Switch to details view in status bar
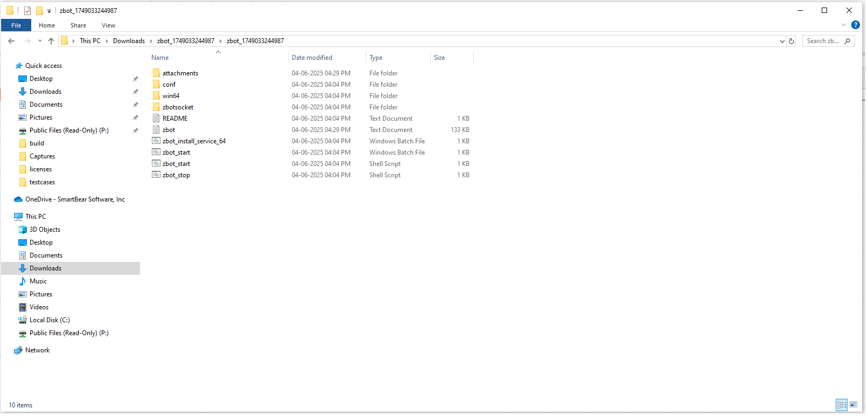868x416 pixels. [x=842, y=405]
